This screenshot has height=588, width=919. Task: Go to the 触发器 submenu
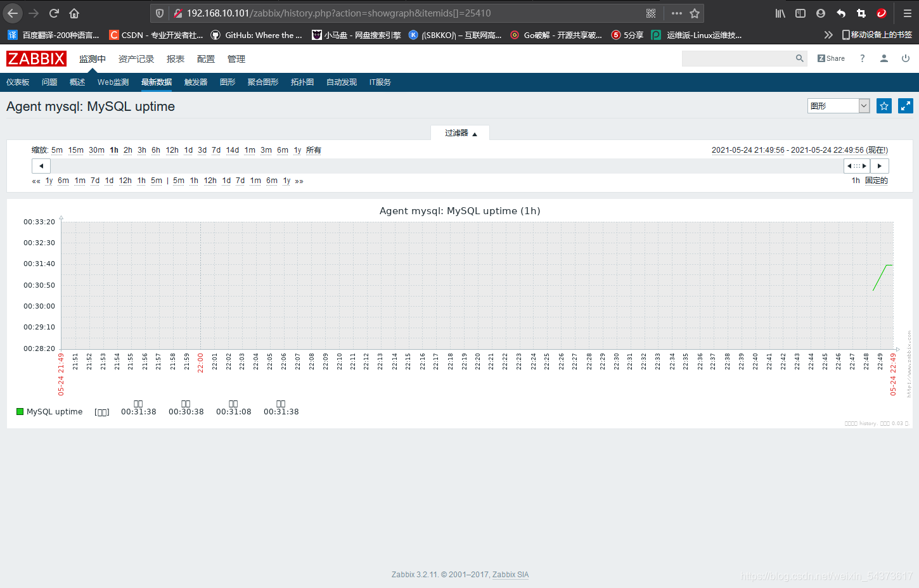[x=196, y=82]
